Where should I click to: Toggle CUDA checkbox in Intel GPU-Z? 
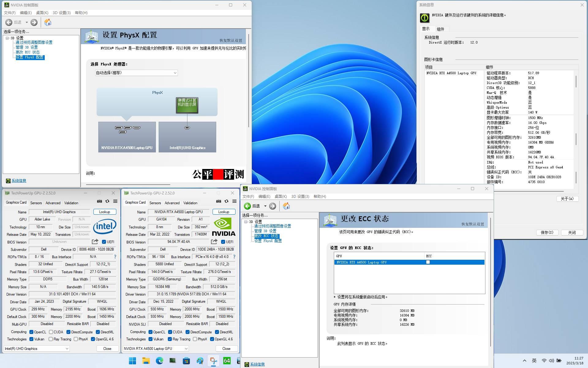point(51,332)
